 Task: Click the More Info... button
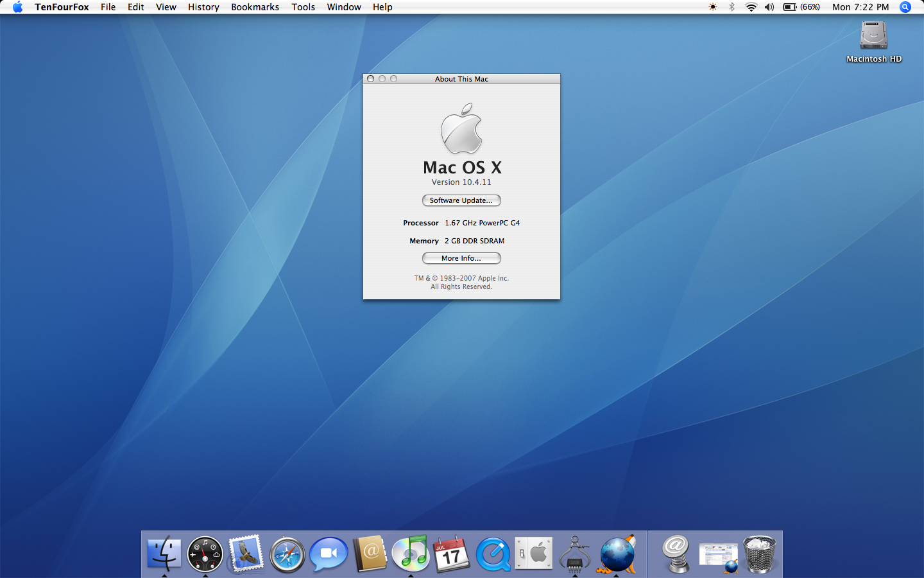pos(461,258)
